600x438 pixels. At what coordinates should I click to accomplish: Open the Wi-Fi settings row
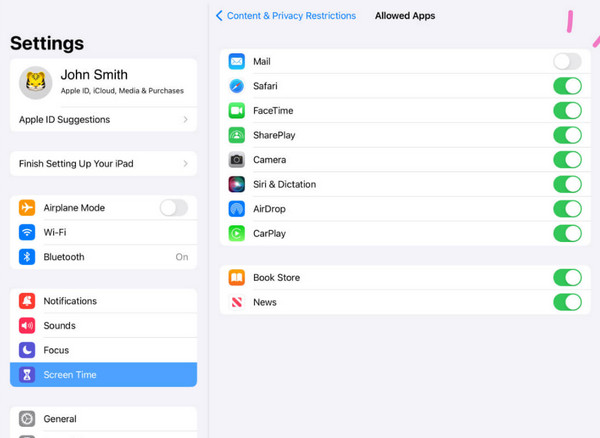(103, 232)
